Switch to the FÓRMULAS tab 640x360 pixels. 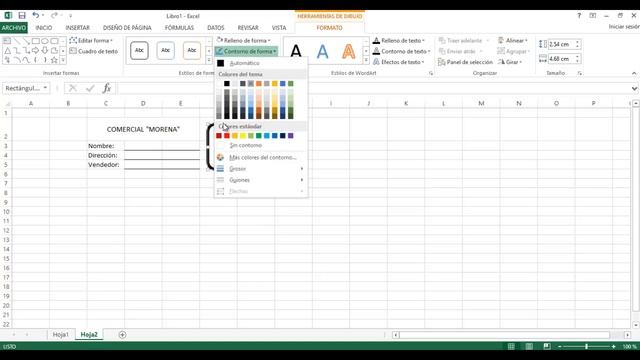pos(179,28)
